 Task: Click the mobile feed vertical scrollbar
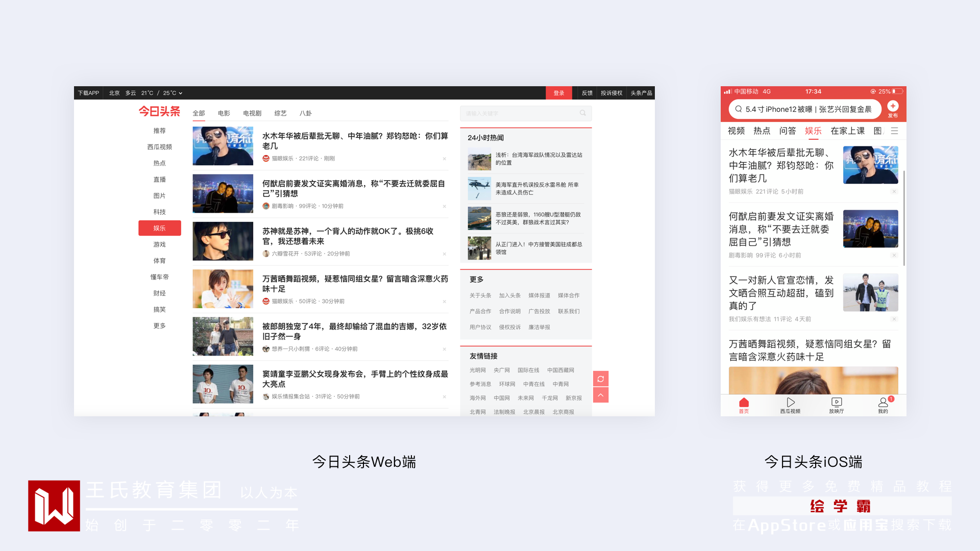[904, 218]
